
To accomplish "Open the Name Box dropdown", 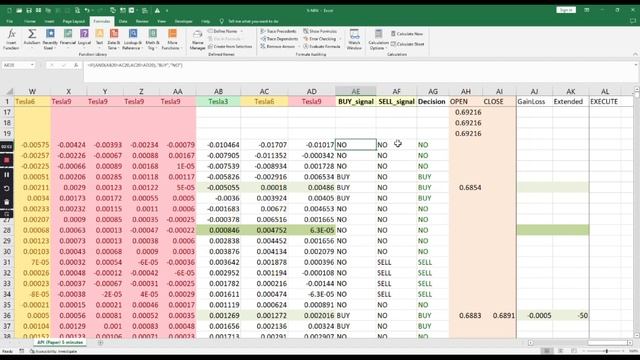I will 32,65.
